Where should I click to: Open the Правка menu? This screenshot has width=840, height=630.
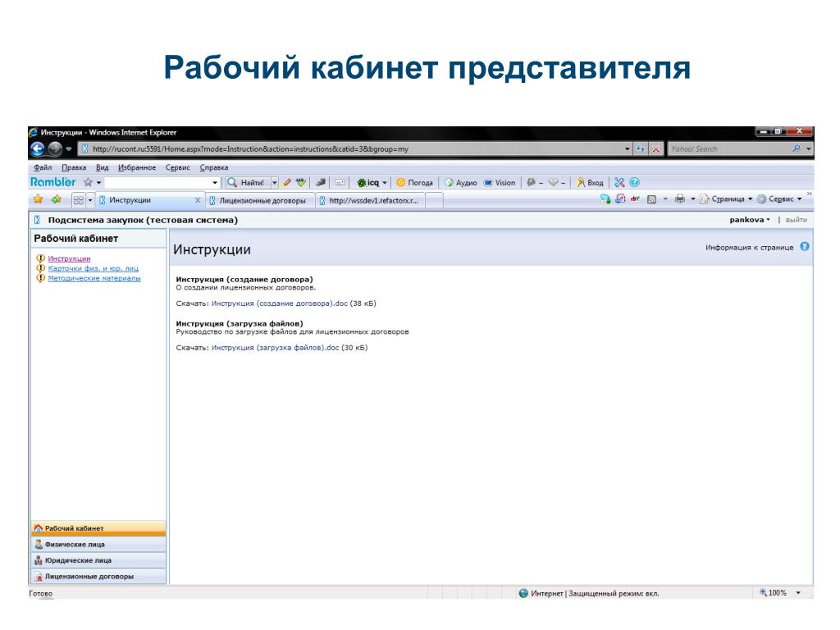click(x=73, y=167)
